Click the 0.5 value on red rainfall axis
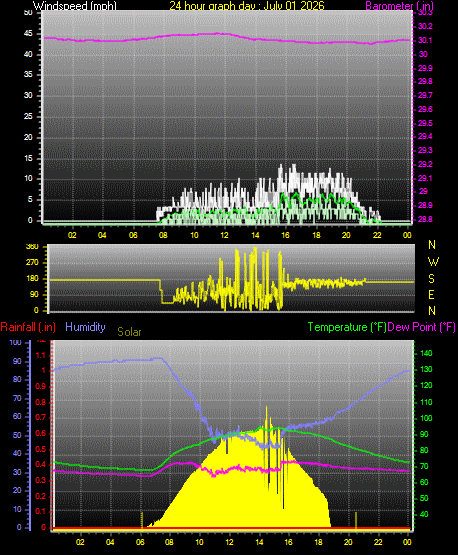The image size is (458, 555). pos(41,449)
